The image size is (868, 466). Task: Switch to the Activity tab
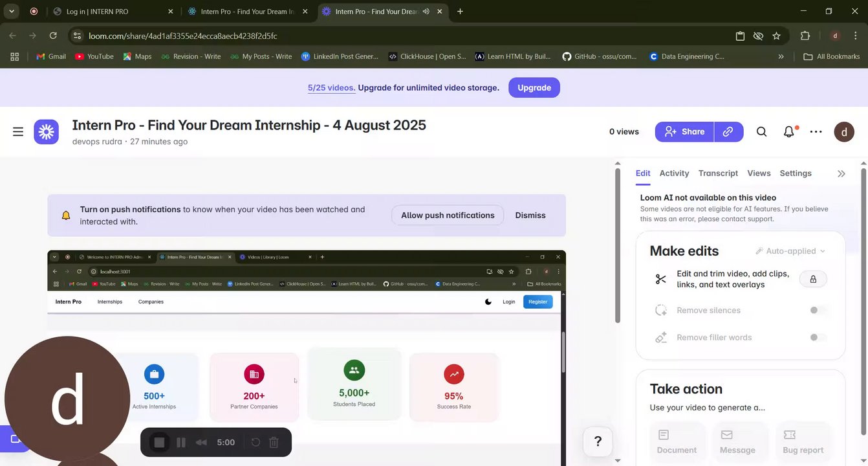tap(674, 173)
